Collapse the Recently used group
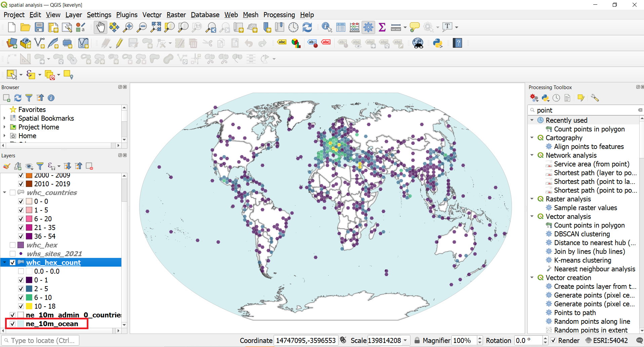This screenshot has height=347, width=644. point(532,120)
